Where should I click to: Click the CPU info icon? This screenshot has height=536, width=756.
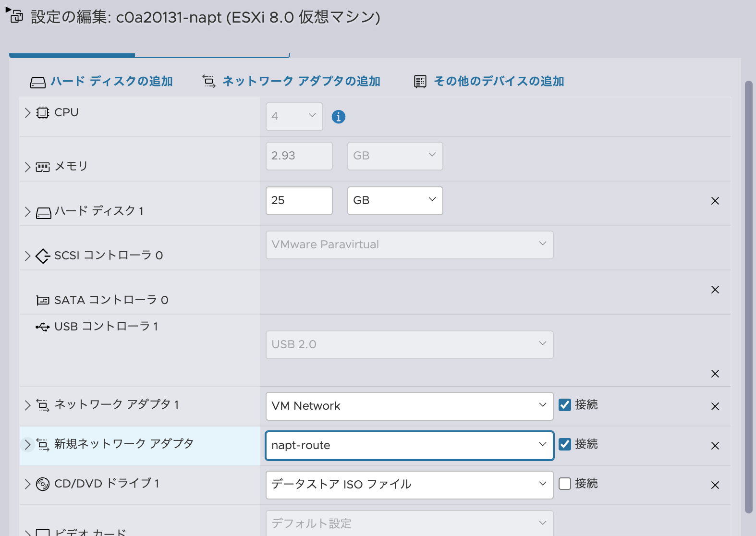pos(339,117)
